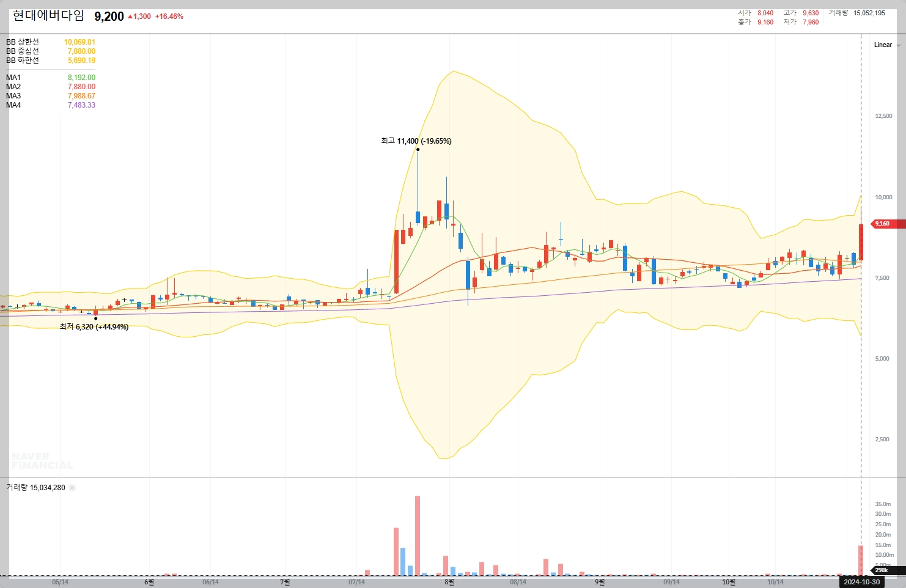
Task: Click the 6월 month label on the time axis
Action: 149,582
